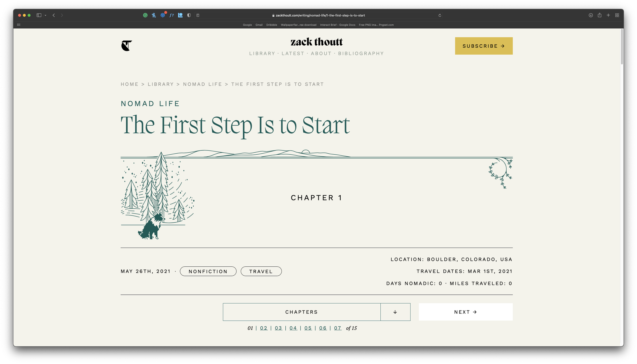
Task: Open tab overview grid icon
Action: (617, 15)
